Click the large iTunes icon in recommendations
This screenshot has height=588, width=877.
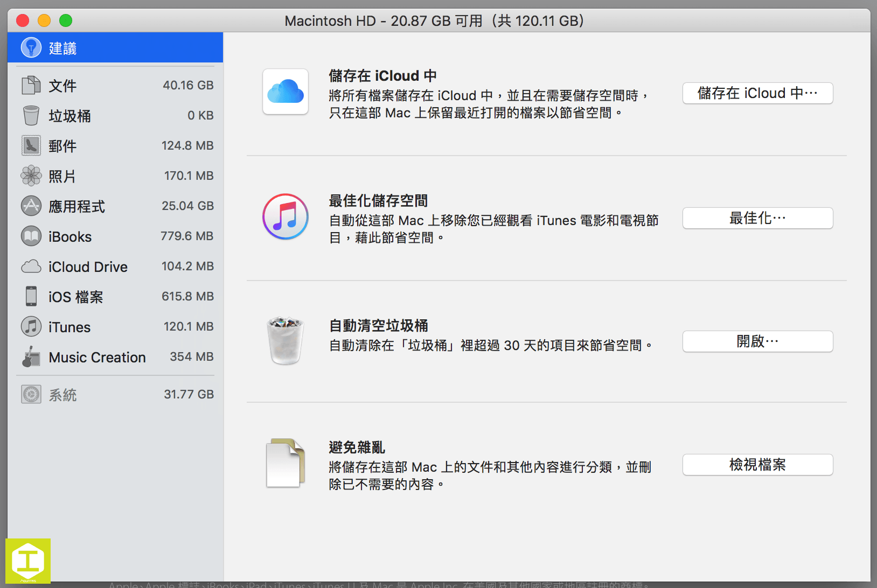(285, 216)
